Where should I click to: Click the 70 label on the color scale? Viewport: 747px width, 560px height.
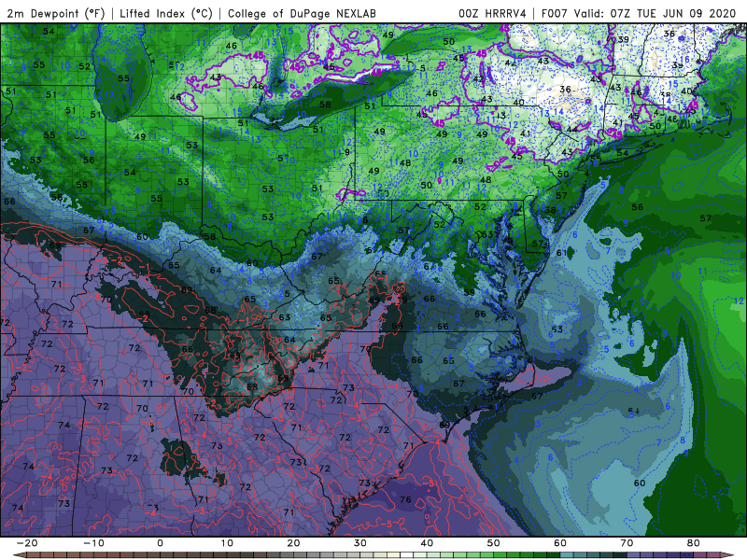pos(627,543)
